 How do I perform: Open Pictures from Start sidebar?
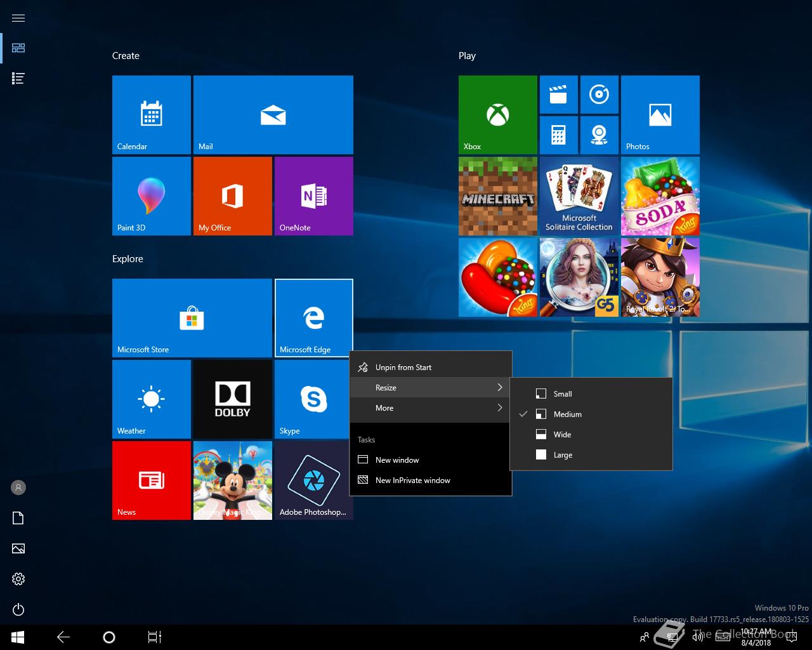pos(18,548)
